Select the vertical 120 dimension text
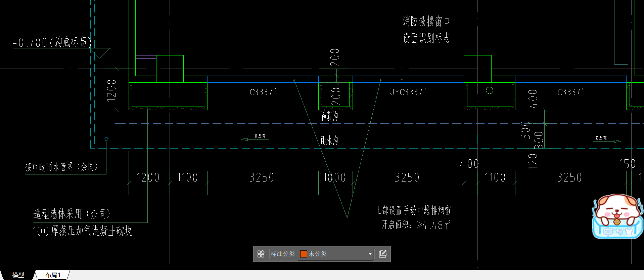Viewport: 644px width, 280px height. (x=533, y=161)
